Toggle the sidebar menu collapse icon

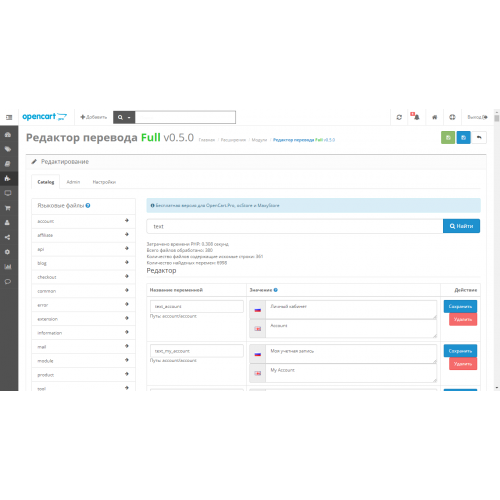9,117
